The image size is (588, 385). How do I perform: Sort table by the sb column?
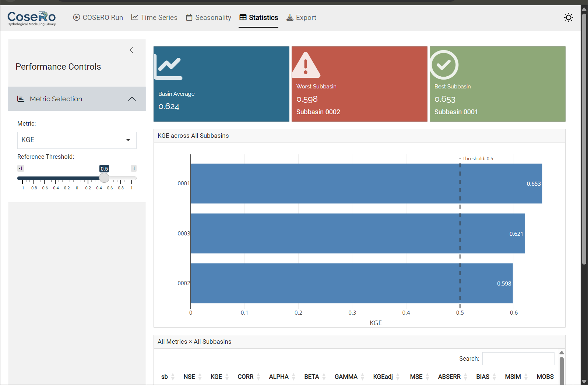pyautogui.click(x=165, y=377)
